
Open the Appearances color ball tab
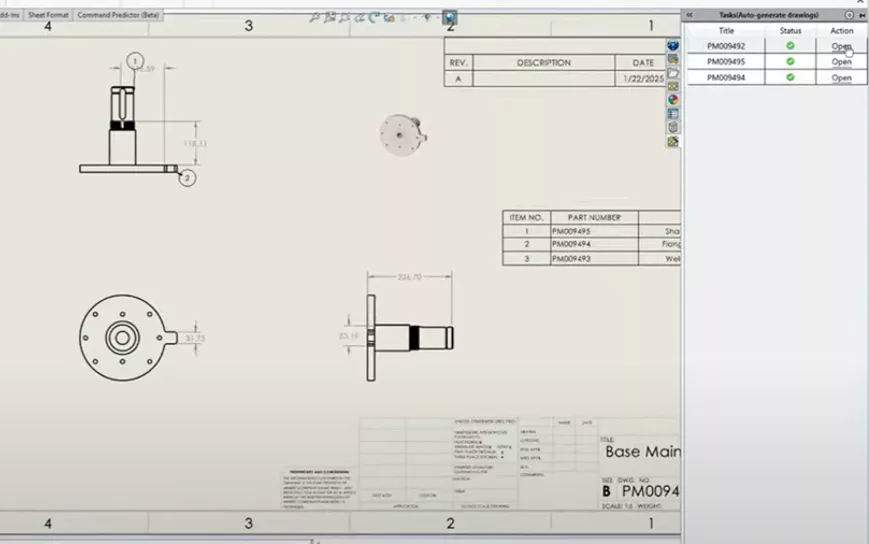click(x=673, y=99)
